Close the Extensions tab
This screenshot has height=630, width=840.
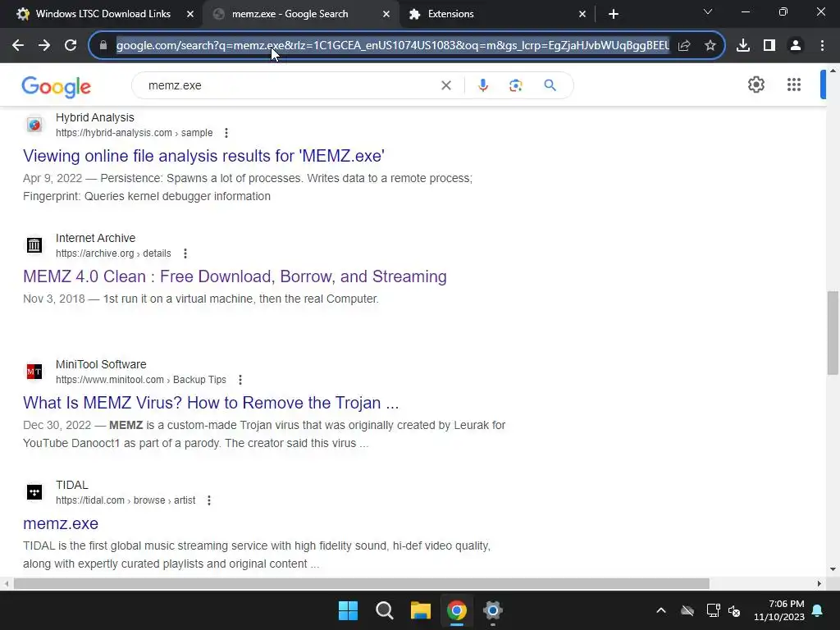point(582,15)
